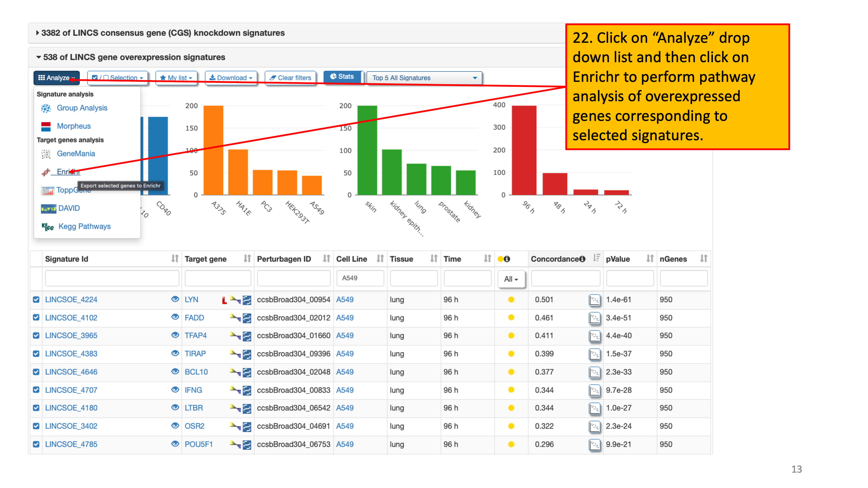This screenshot has height=488, width=868.
Task: Click the gene-info icon beside FADD
Action: [x=247, y=318]
